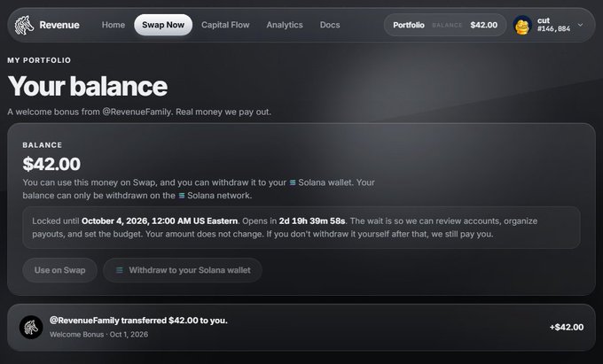Switch to Capital Flow
The width and height of the screenshot is (603, 364).
pos(225,25)
